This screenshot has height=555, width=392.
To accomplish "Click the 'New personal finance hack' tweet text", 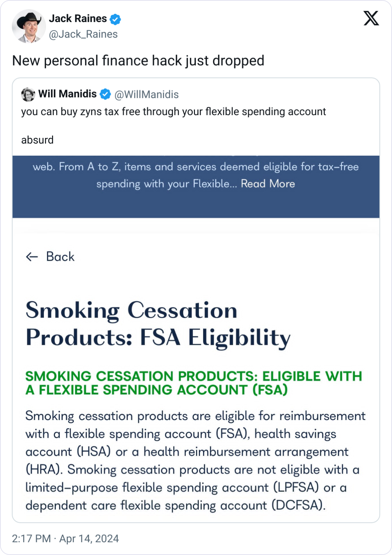I will click(138, 61).
